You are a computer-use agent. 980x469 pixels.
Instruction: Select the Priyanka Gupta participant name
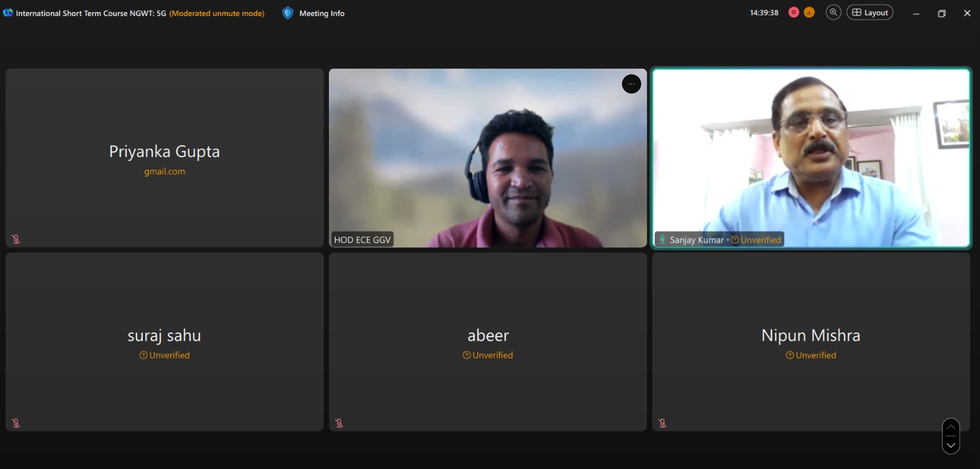[x=164, y=151]
